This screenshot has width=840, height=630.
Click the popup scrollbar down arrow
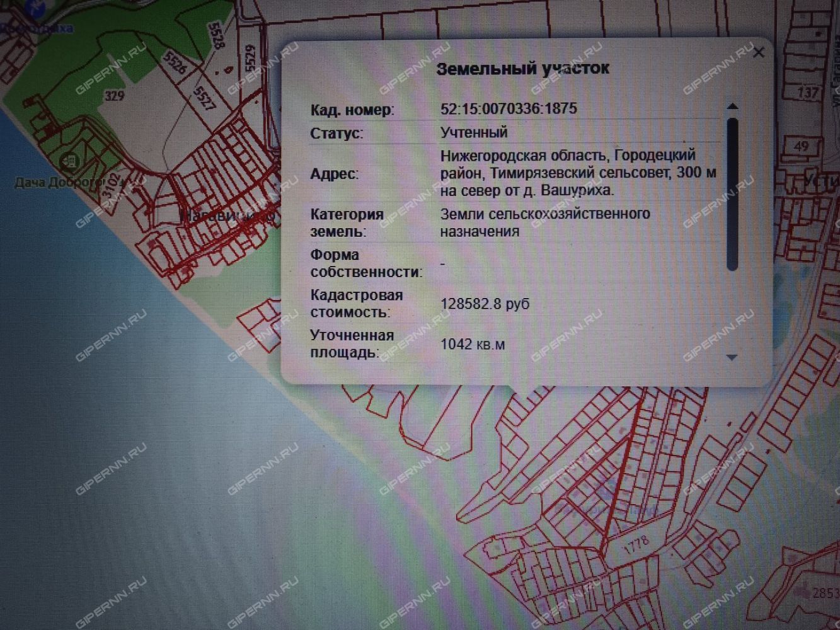(x=732, y=357)
